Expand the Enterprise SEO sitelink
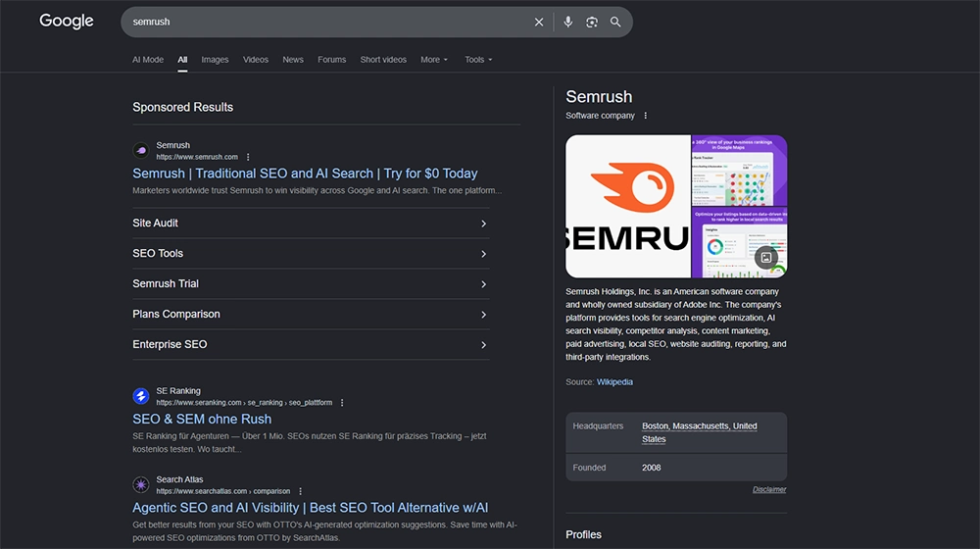The width and height of the screenshot is (980, 549). coord(311,344)
